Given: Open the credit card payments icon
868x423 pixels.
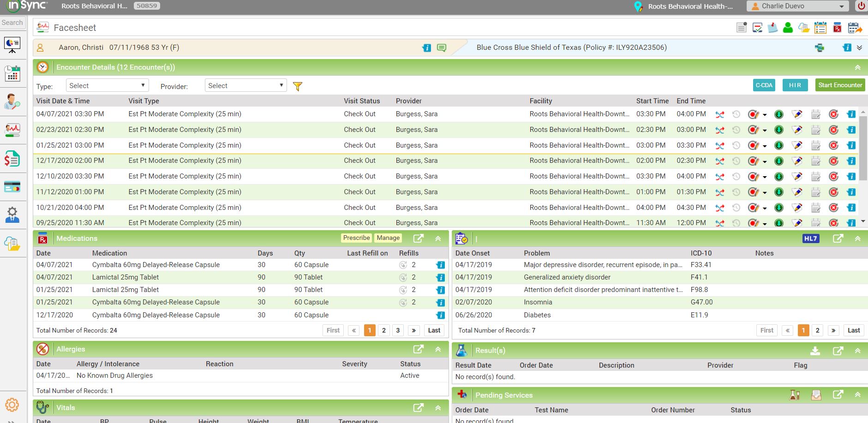Looking at the screenshot, I should pos(12,187).
